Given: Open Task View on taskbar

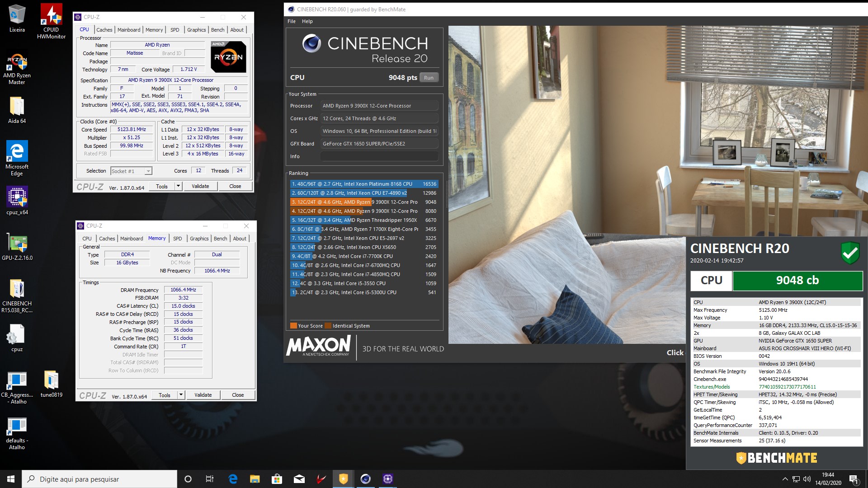Looking at the screenshot, I should [210, 479].
